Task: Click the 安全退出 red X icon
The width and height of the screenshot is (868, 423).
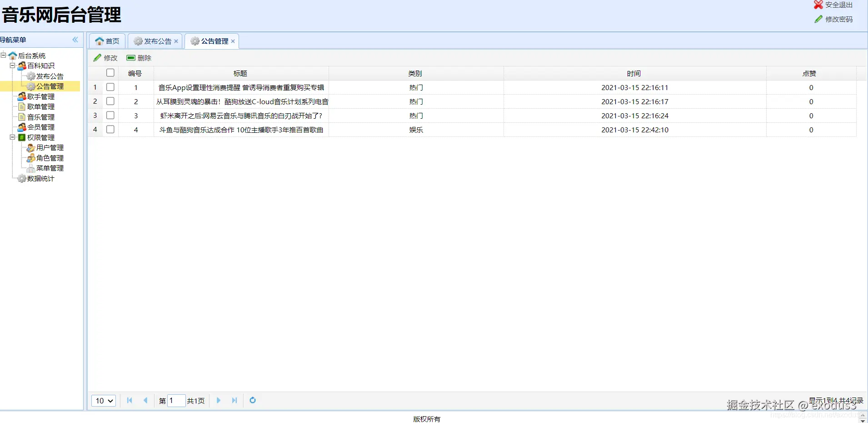Action: [818, 5]
